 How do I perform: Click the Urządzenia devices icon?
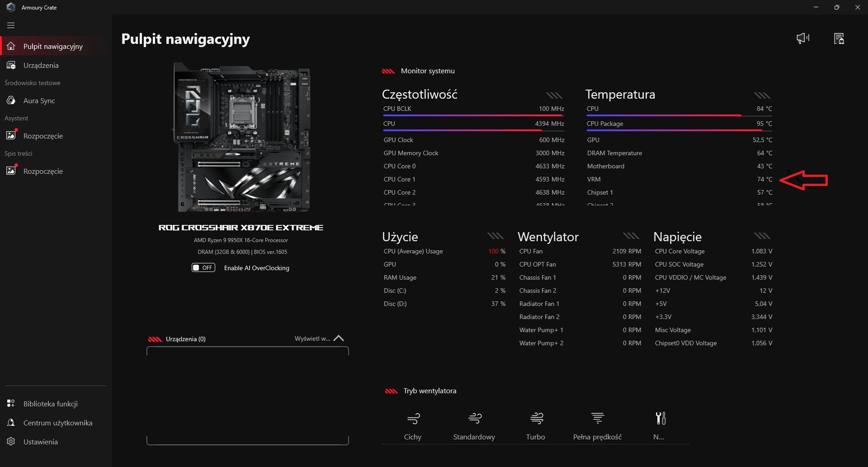pos(11,65)
